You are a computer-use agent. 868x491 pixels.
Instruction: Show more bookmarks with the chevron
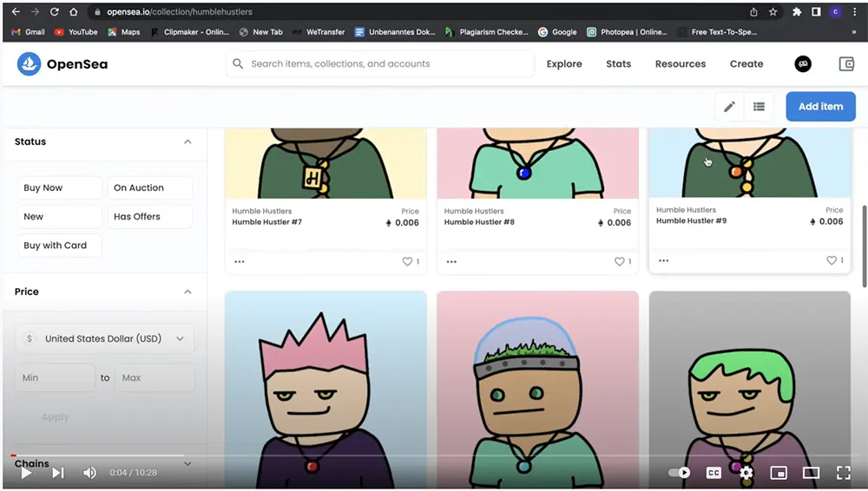pyautogui.click(x=853, y=32)
